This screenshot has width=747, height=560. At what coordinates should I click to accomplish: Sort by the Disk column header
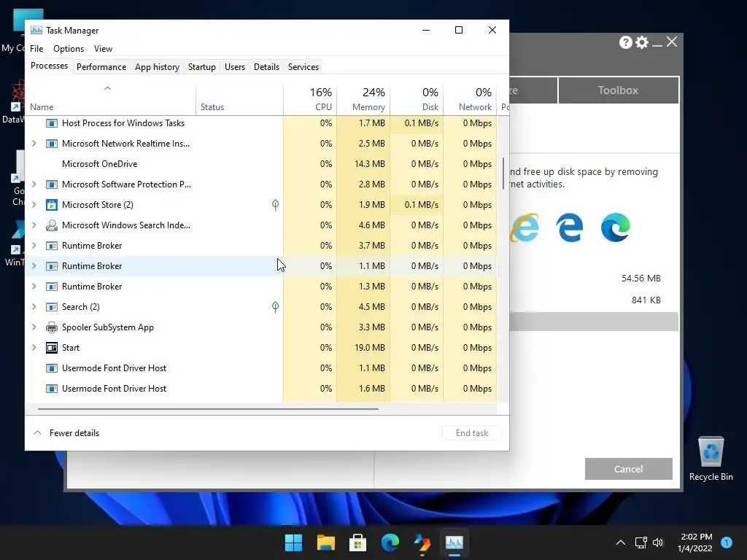point(417,99)
